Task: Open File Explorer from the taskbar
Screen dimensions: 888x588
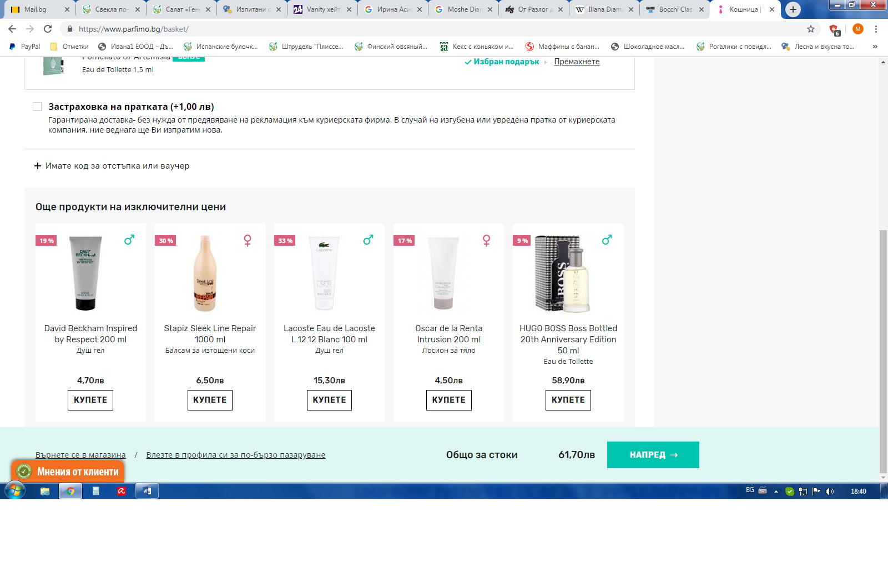Action: tap(45, 491)
